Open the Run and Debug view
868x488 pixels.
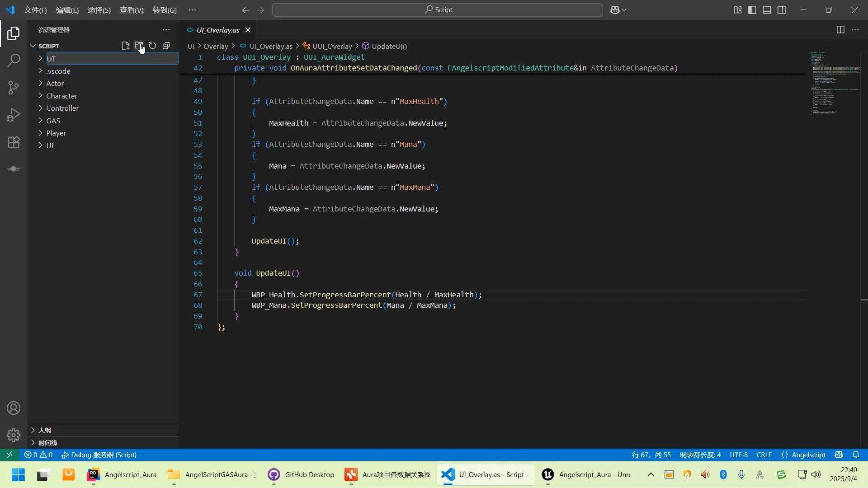coord(14,115)
